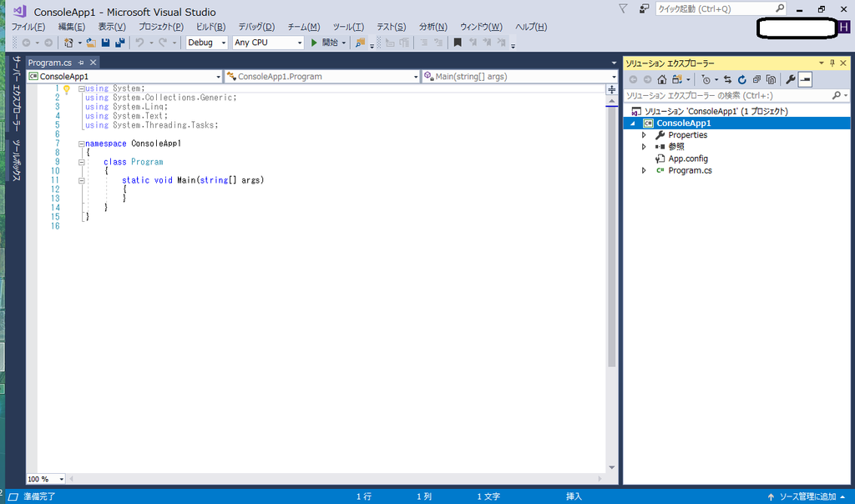The image size is (855, 504).
Task: Click the Open File folder icon
Action: click(91, 43)
